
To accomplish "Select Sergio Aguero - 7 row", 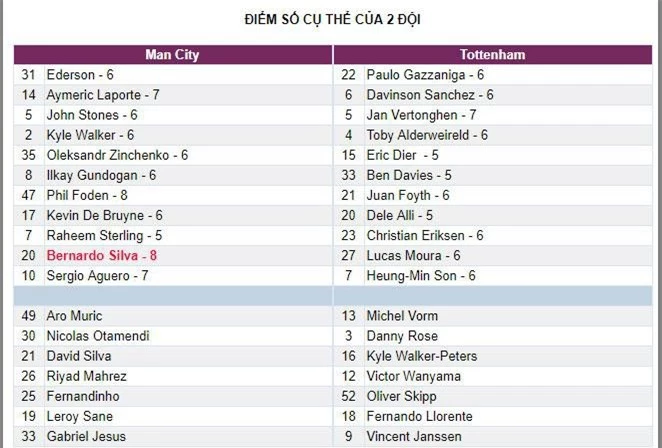I will coord(98,275).
